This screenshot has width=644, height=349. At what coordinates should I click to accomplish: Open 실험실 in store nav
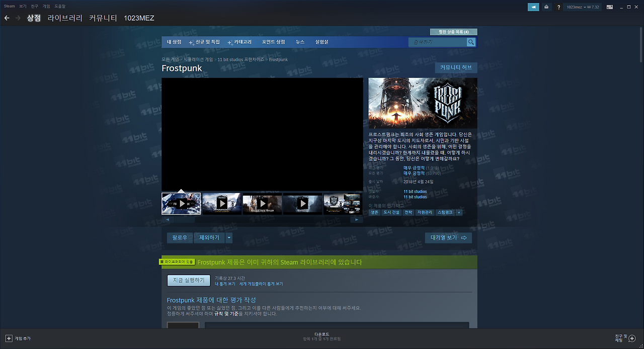click(321, 42)
